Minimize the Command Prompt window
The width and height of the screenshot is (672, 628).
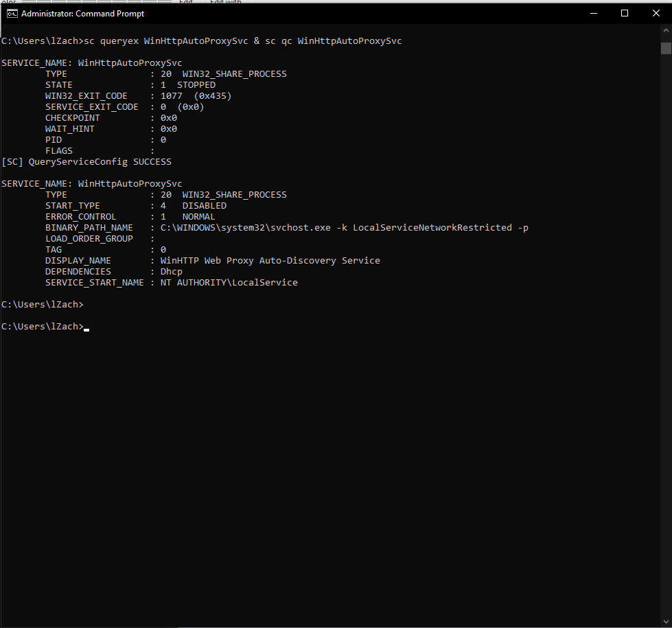pyautogui.click(x=594, y=14)
